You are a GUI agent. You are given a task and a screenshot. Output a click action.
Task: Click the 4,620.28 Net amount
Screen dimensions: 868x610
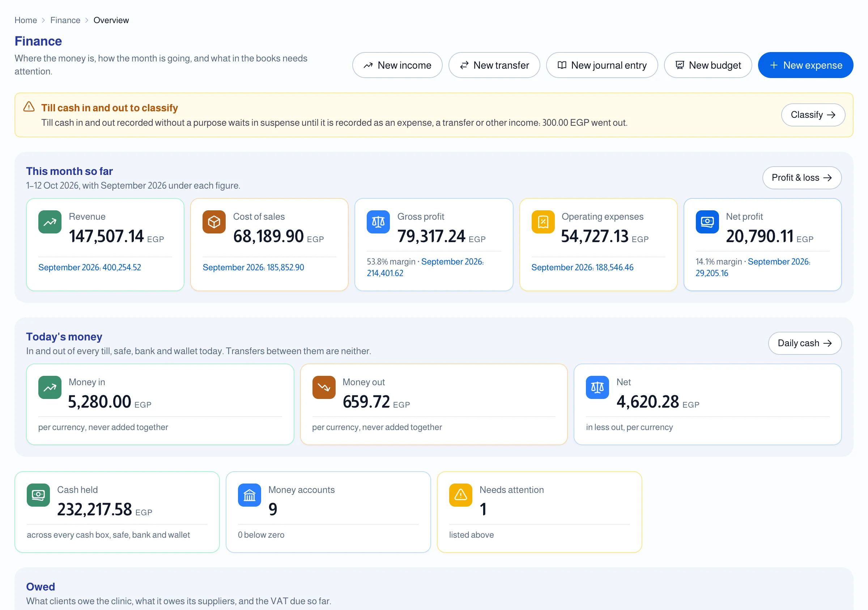[x=648, y=402]
